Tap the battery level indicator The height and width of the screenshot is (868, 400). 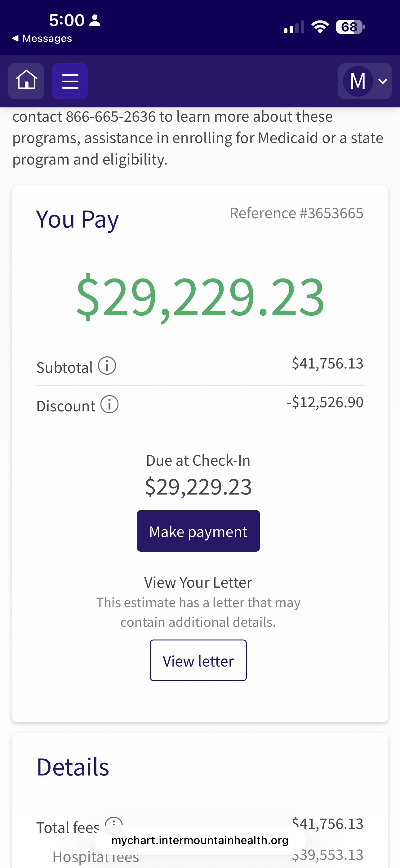click(x=350, y=27)
